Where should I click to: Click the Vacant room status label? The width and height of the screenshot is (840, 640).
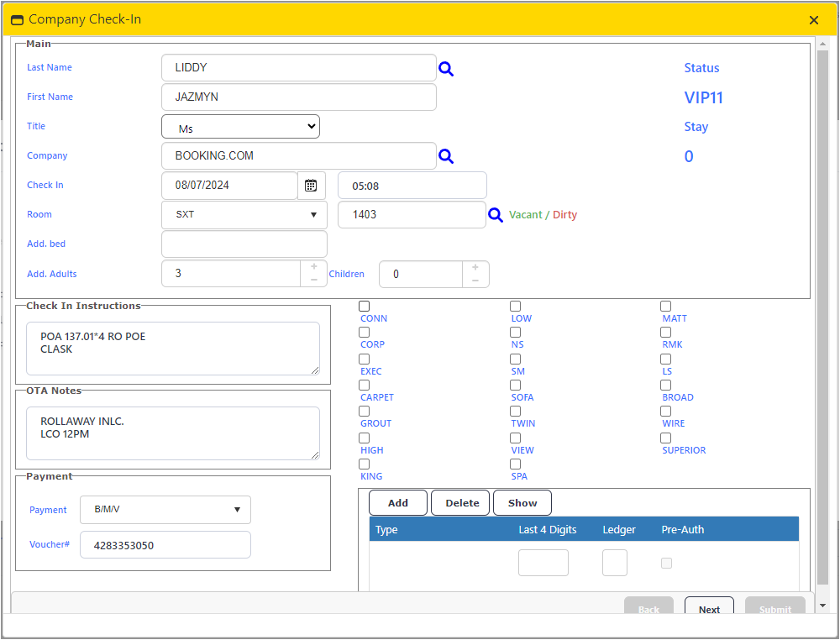coord(526,215)
